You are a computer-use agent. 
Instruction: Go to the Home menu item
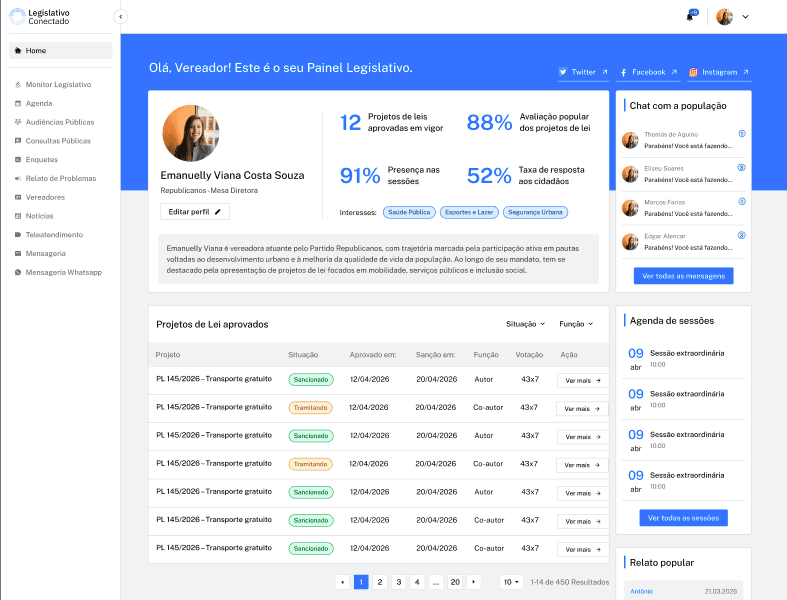(60, 51)
